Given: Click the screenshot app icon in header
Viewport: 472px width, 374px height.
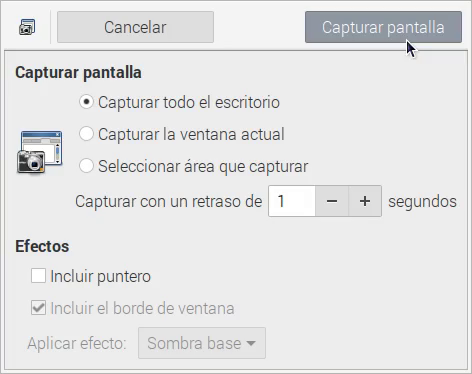Looking at the screenshot, I should click(x=27, y=27).
